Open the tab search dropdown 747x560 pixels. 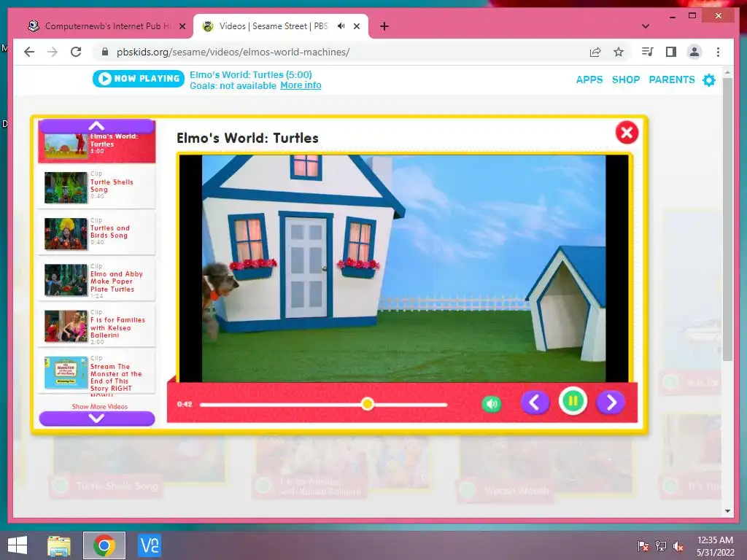click(x=646, y=26)
